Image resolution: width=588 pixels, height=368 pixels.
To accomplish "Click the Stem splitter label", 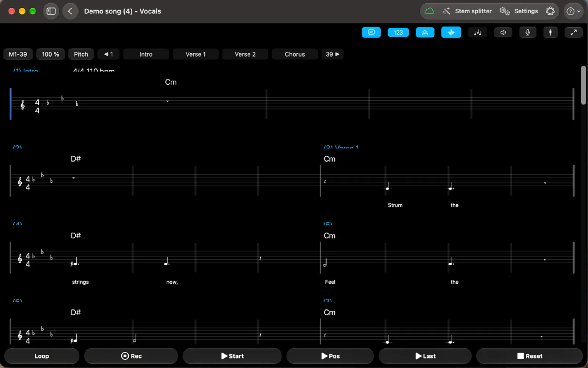I will pos(473,11).
